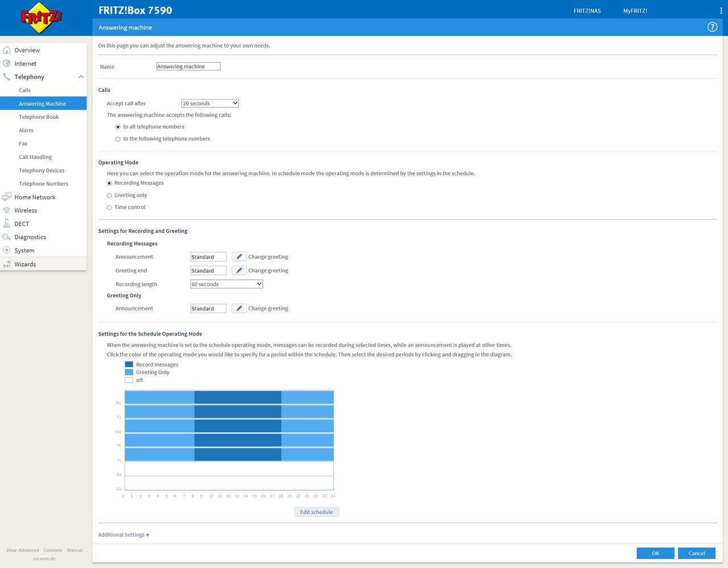
Task: Pick the Record messages color swatch
Action: click(x=129, y=364)
